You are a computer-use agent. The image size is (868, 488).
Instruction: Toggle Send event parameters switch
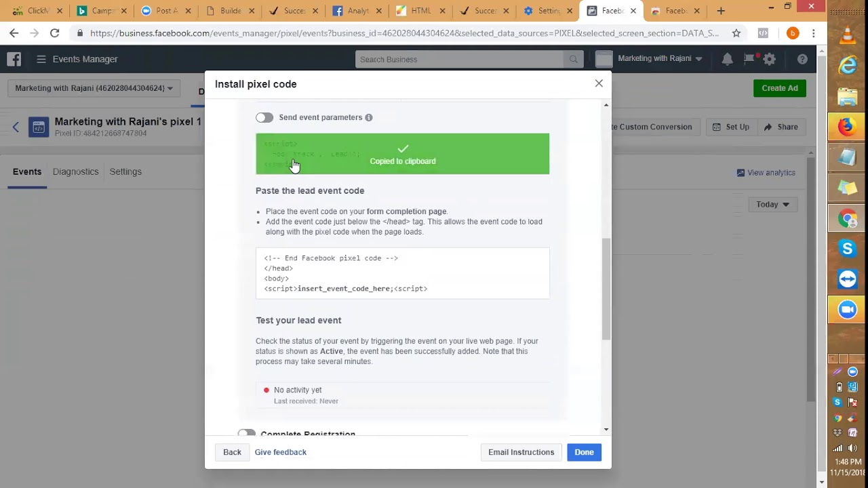coord(264,117)
